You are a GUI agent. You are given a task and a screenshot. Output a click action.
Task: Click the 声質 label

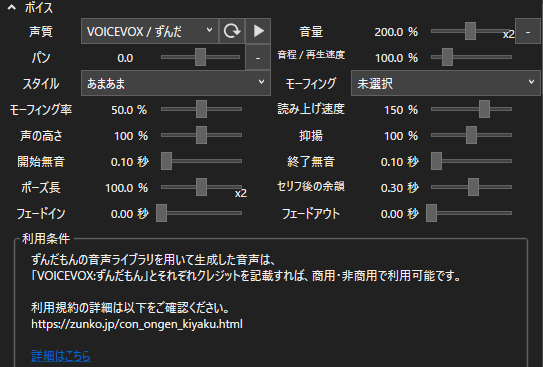(x=41, y=32)
